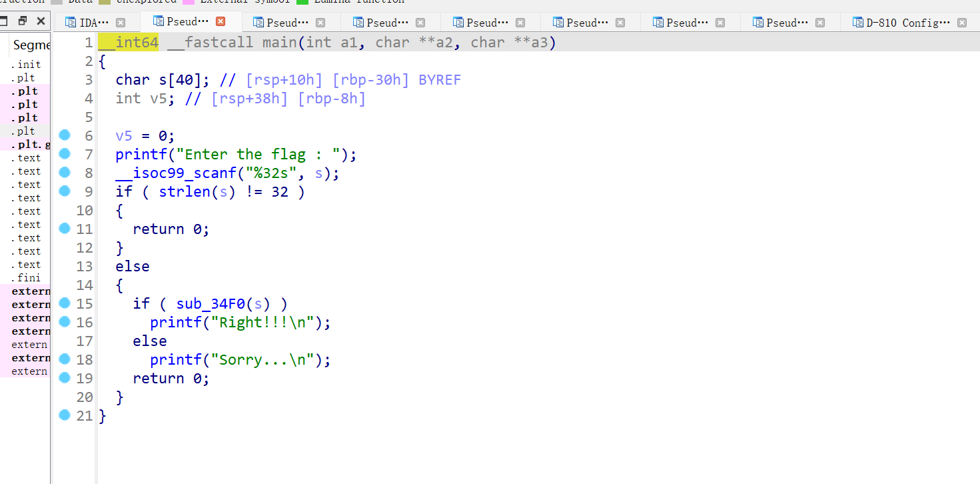Click parameter a1 in main signature
The height and width of the screenshot is (484, 980).
348,43
